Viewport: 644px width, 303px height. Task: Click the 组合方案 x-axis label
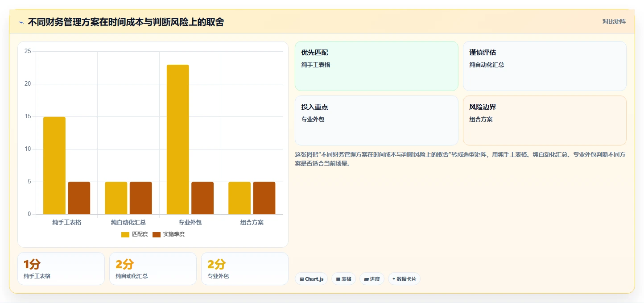pyautogui.click(x=252, y=222)
